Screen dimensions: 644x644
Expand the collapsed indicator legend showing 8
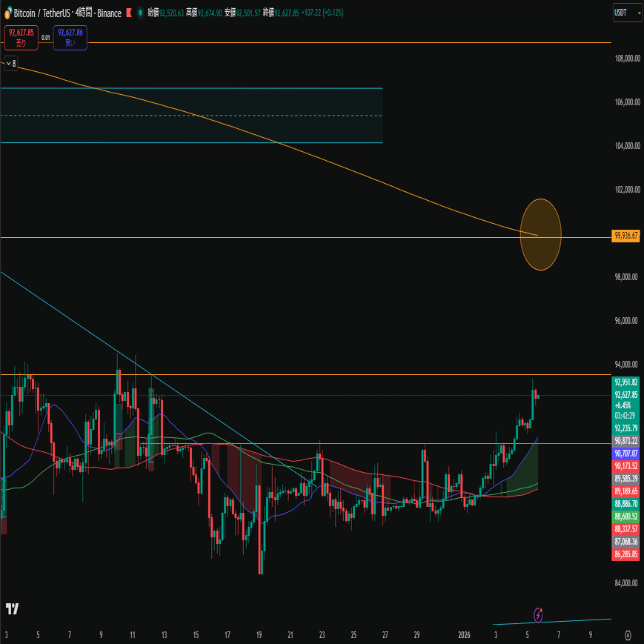pyautogui.click(x=11, y=63)
